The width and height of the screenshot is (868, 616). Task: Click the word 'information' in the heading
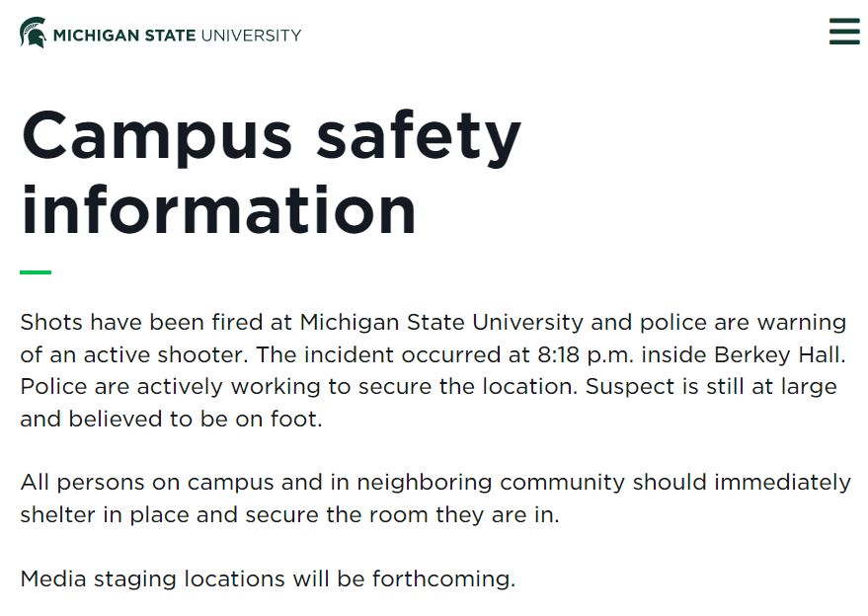click(218, 210)
